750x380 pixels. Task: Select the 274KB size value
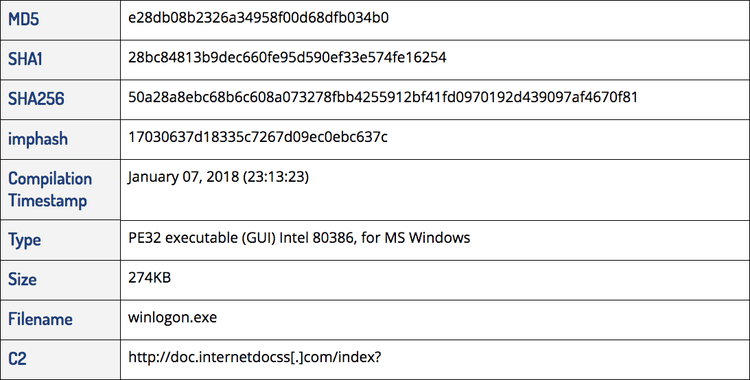(149, 278)
